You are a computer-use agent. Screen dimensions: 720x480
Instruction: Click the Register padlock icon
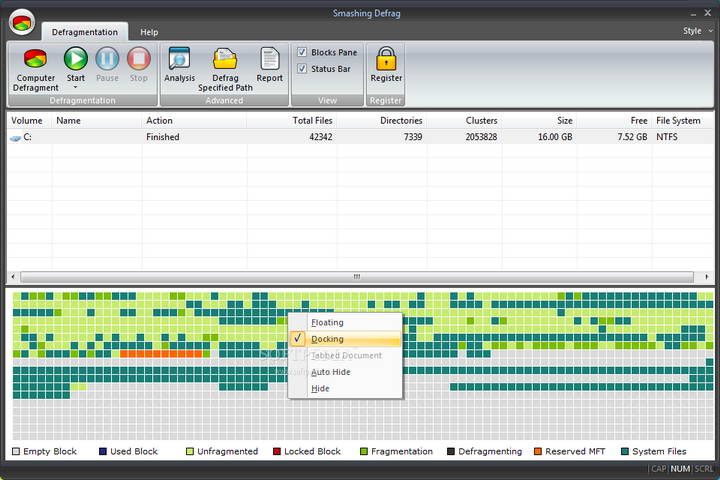pyautogui.click(x=386, y=58)
